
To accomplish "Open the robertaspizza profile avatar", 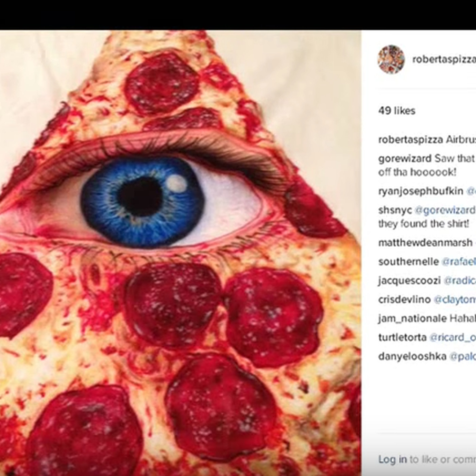I will (391, 60).
